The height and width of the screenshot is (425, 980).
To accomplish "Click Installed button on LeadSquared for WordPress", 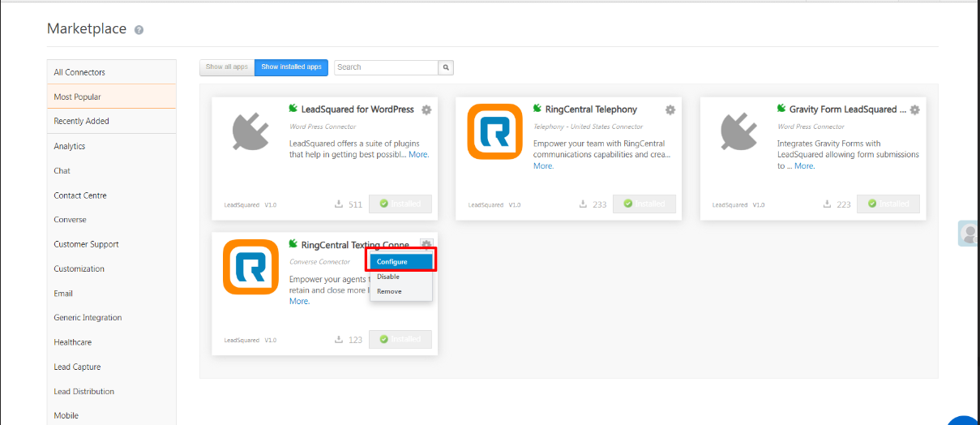I will [x=400, y=204].
